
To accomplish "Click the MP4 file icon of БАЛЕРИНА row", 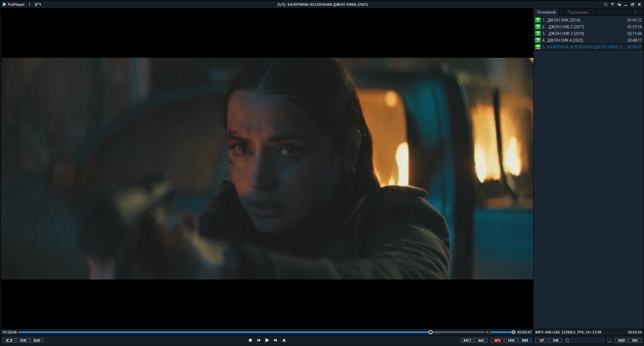I will pos(538,47).
